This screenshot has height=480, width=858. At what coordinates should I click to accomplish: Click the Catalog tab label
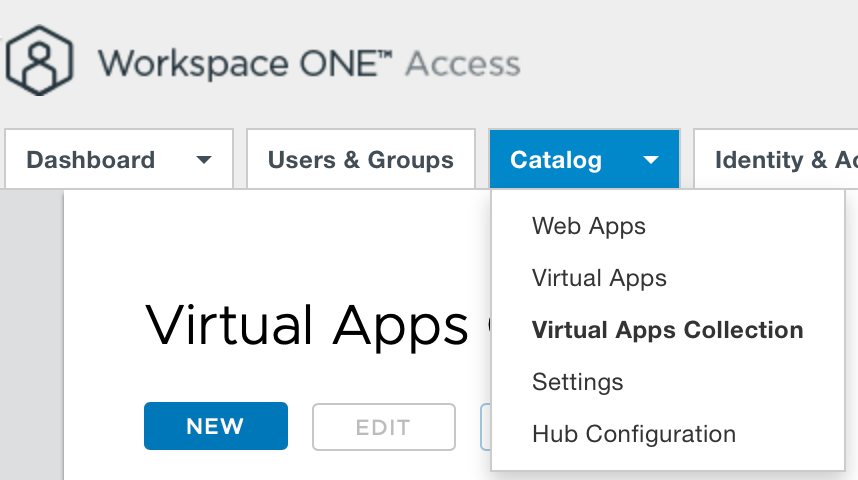tap(556, 160)
